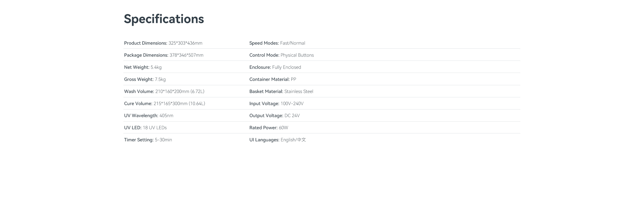Screen dimensions: 644x203
Task: Select the 325*303*436mm dimensions value
Action: point(185,43)
